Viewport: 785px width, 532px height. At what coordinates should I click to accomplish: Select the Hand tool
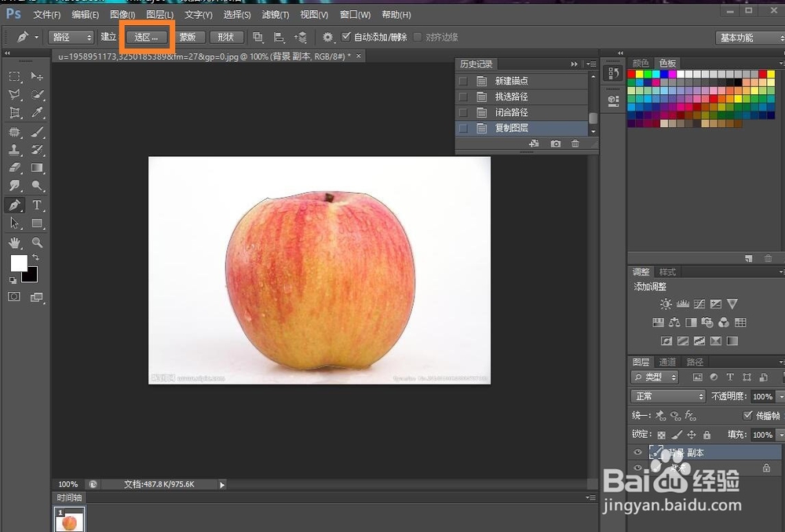(14, 242)
